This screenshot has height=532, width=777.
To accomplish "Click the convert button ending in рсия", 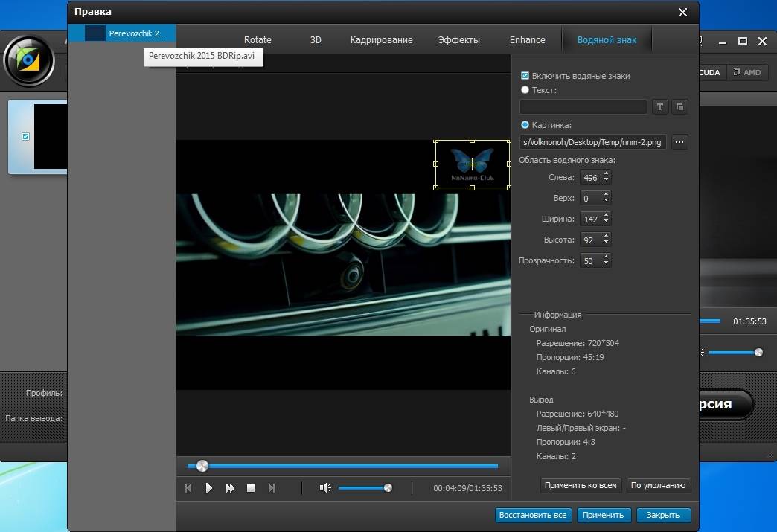I will 726,404.
